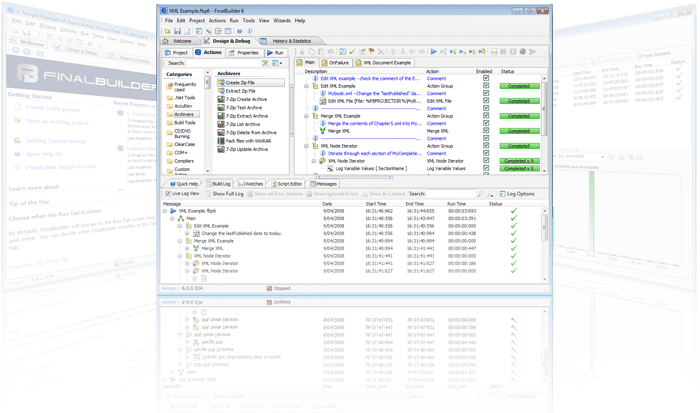Image resolution: width=700 pixels, height=413 pixels.
Task: Click the Open project folder toolbar icon
Action: pyautogui.click(x=168, y=31)
